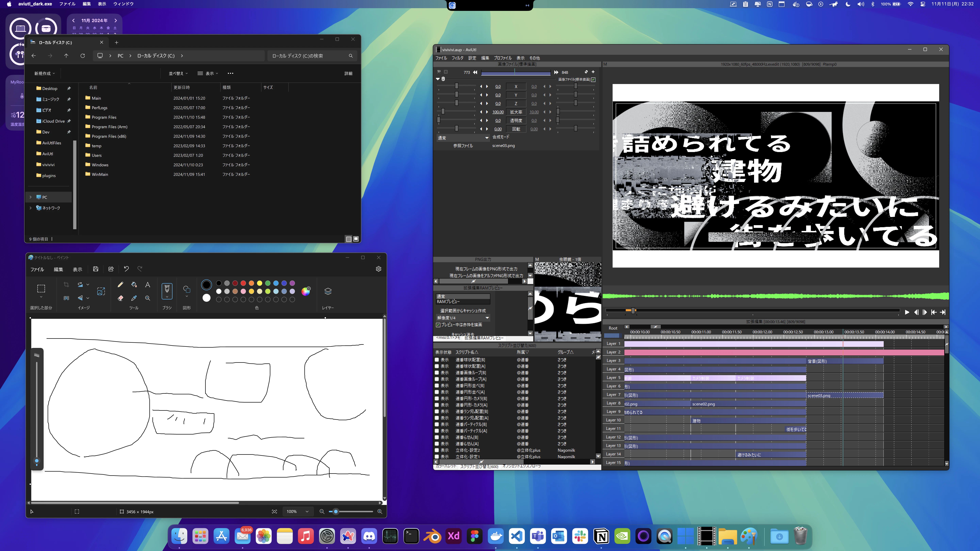Open the Paint zoom 100% dropdown
This screenshot has width=980, height=551.
298,511
